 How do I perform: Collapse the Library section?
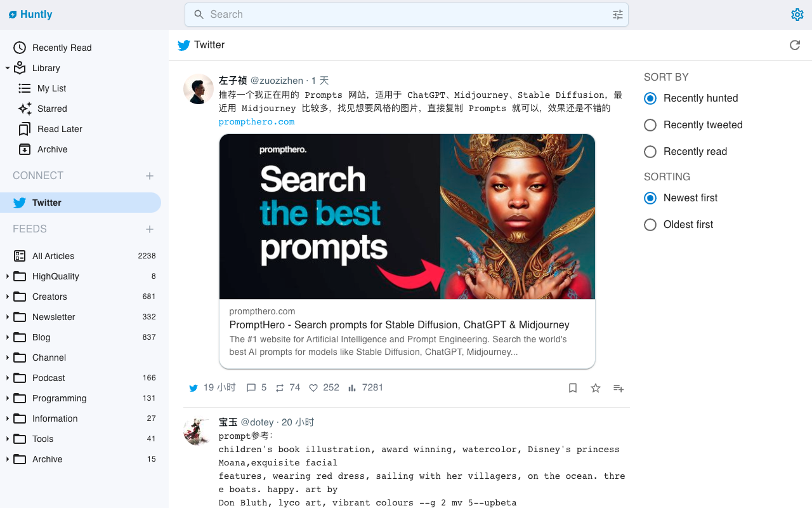(x=8, y=68)
